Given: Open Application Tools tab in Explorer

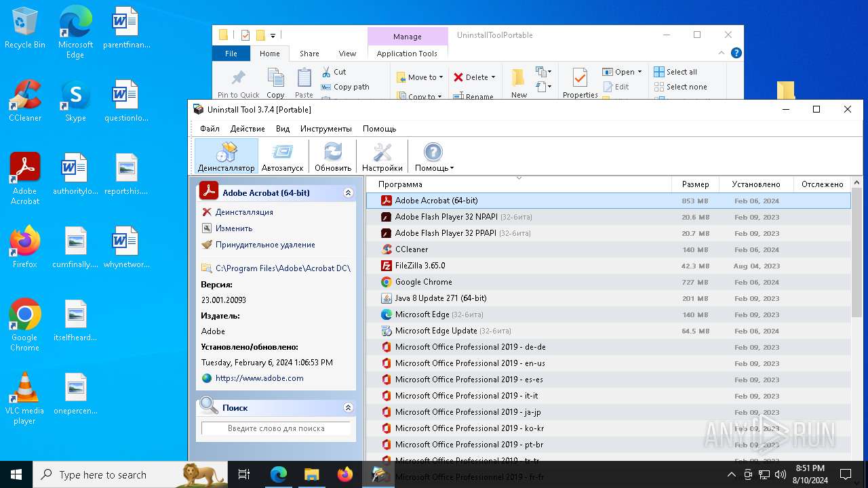Looking at the screenshot, I should [407, 54].
